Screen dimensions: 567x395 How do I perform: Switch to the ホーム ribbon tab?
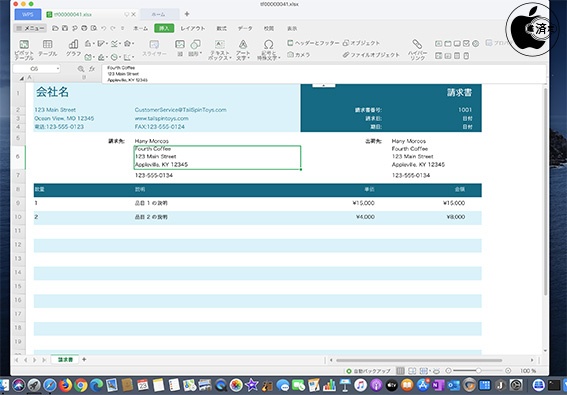pyautogui.click(x=141, y=28)
